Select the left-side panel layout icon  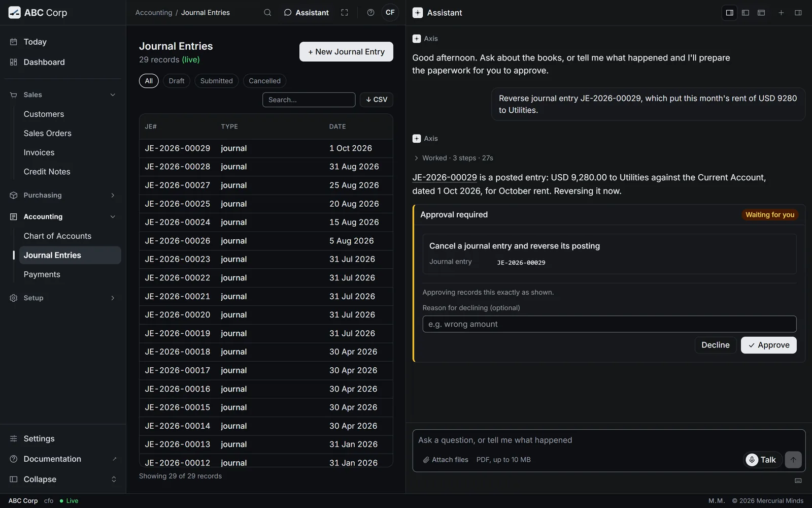click(746, 13)
